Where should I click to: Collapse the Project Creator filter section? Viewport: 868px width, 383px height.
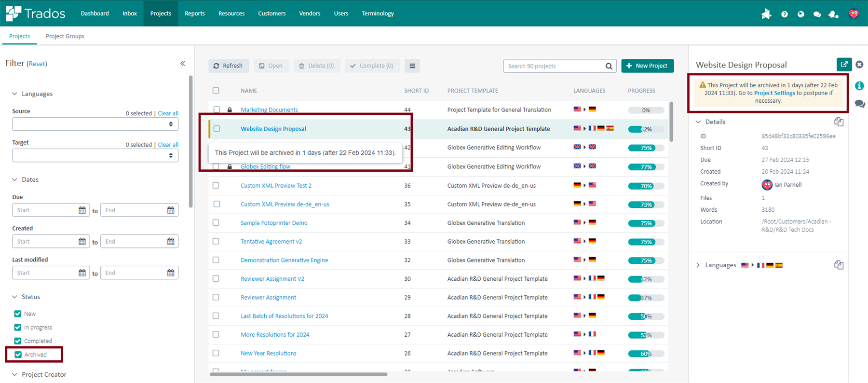click(14, 374)
